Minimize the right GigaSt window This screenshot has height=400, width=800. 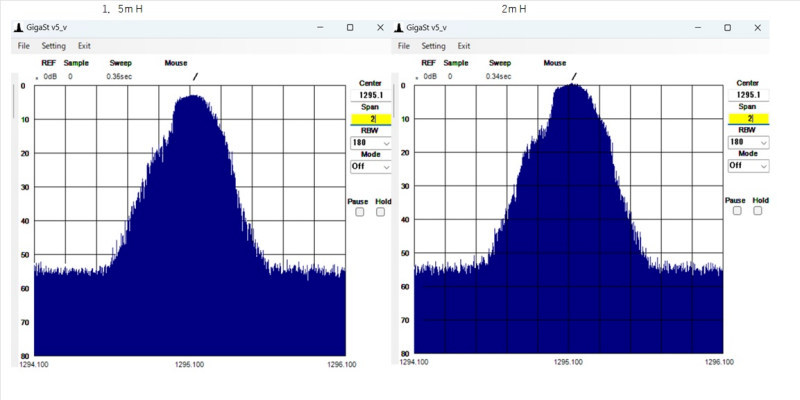[697, 28]
